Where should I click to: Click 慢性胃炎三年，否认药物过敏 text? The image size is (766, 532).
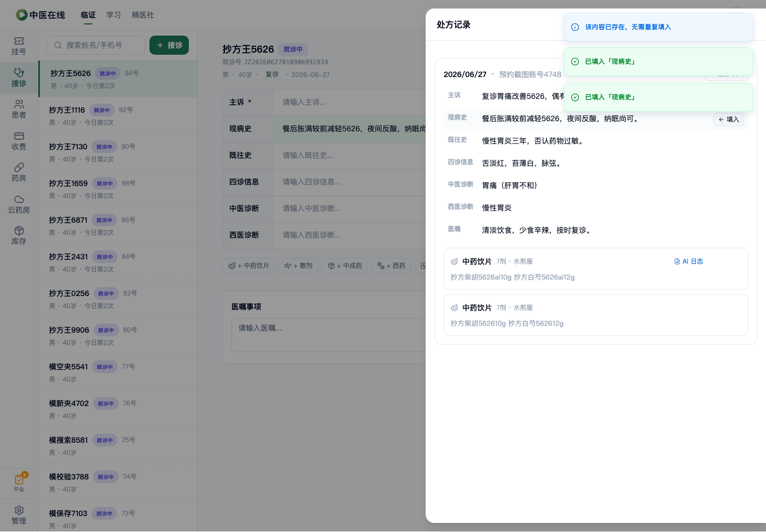point(534,141)
